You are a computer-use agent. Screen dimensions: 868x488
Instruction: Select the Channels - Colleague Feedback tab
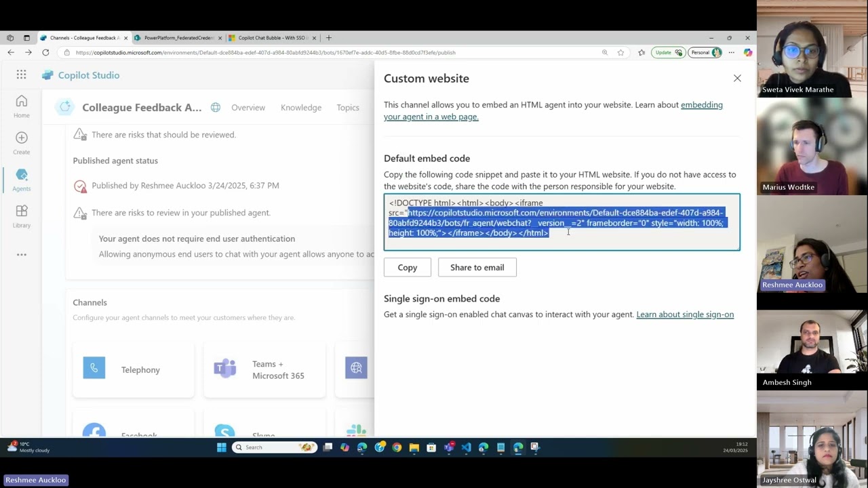83,38
